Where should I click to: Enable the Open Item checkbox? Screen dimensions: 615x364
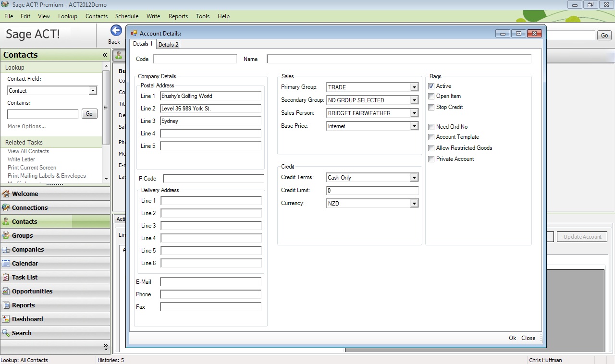click(431, 97)
